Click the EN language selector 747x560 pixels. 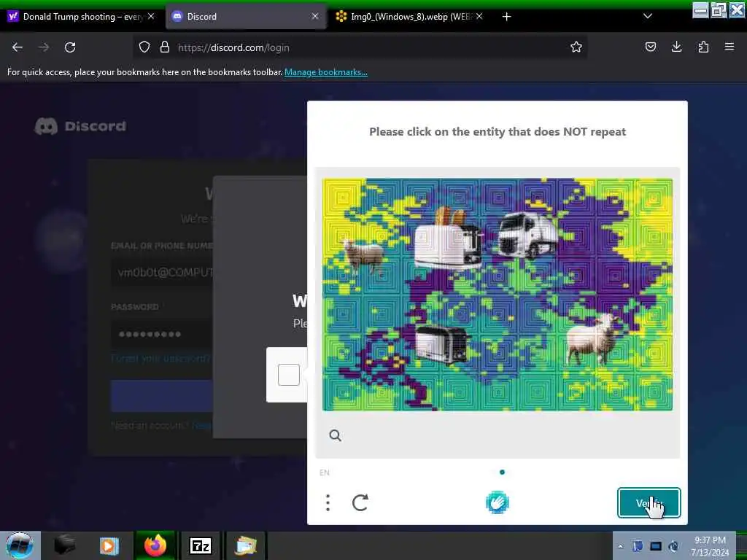325,472
